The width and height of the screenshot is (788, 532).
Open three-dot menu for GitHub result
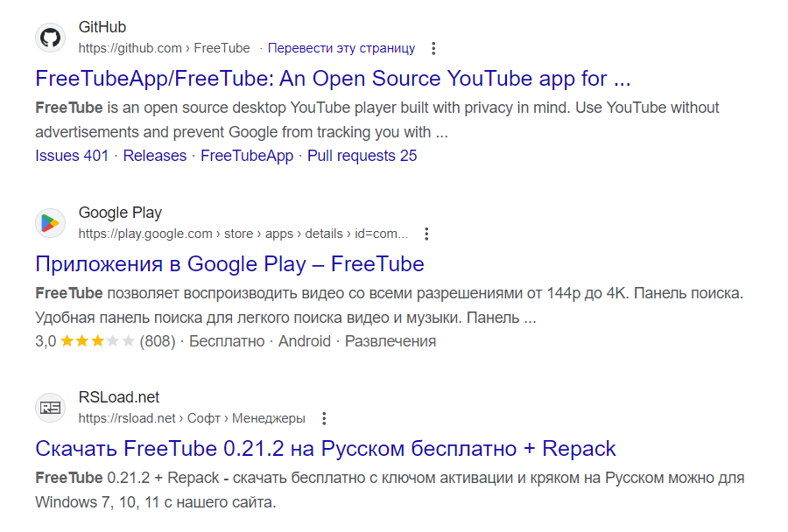[433, 48]
